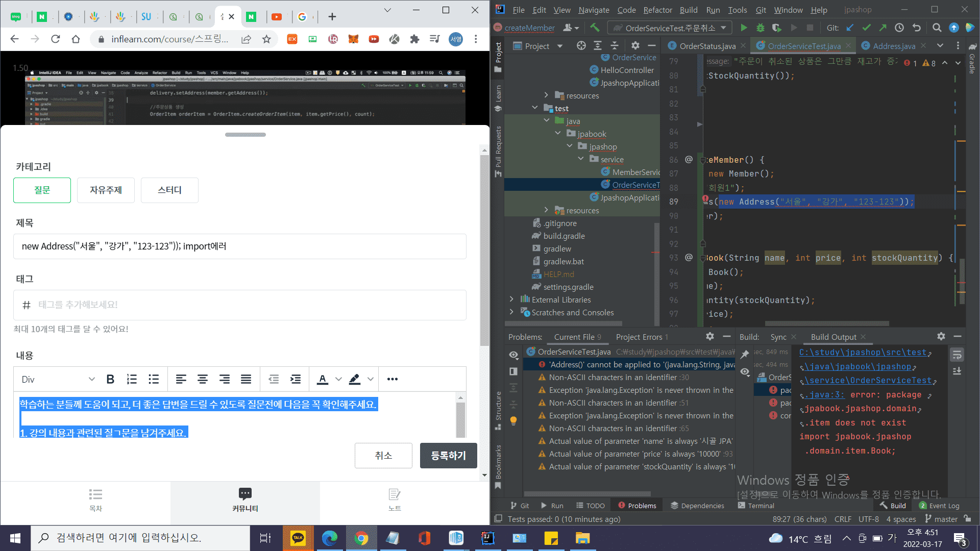Open the Refactor menu
Viewport: 980px width, 551px height.
[x=657, y=10]
